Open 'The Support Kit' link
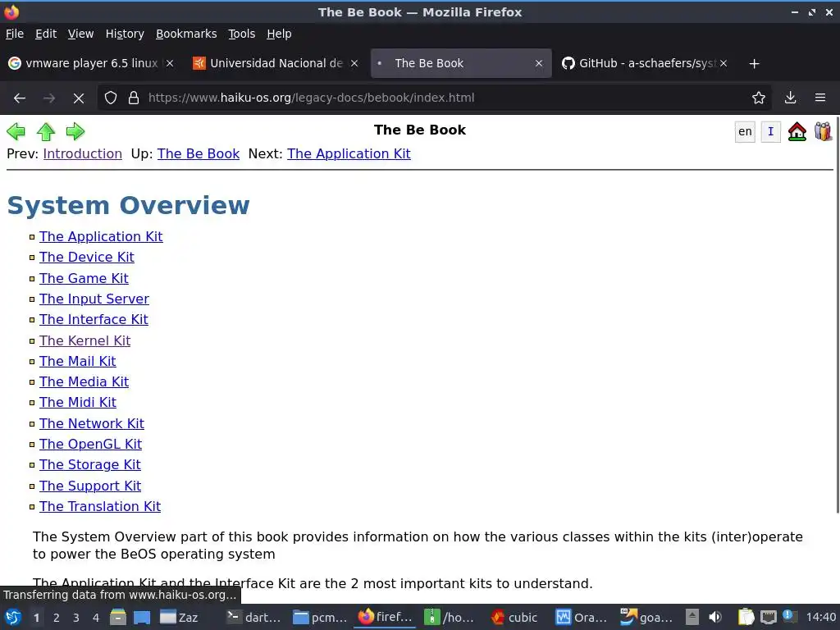The height and width of the screenshot is (630, 840). [x=90, y=486]
